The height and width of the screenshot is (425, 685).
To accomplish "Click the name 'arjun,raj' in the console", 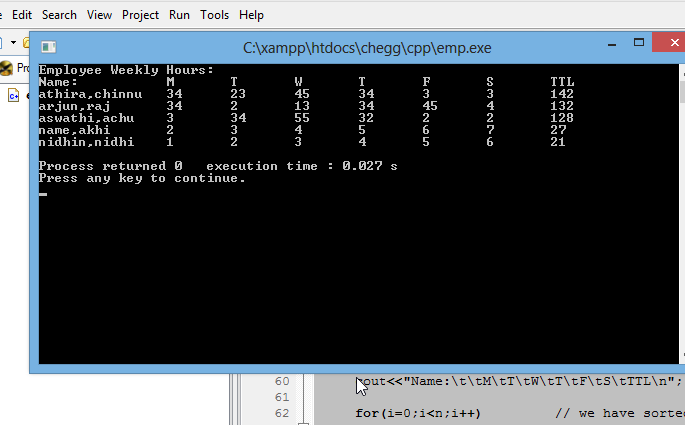I will [74, 106].
